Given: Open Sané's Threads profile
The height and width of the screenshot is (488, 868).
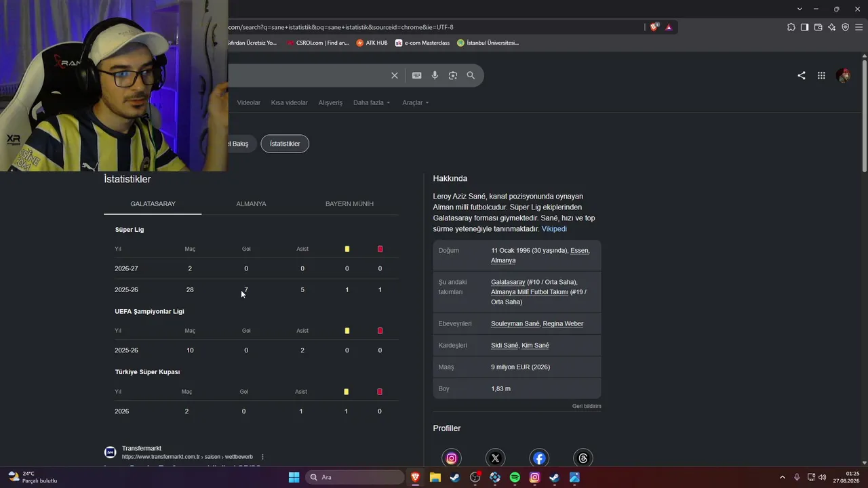Looking at the screenshot, I should (583, 458).
